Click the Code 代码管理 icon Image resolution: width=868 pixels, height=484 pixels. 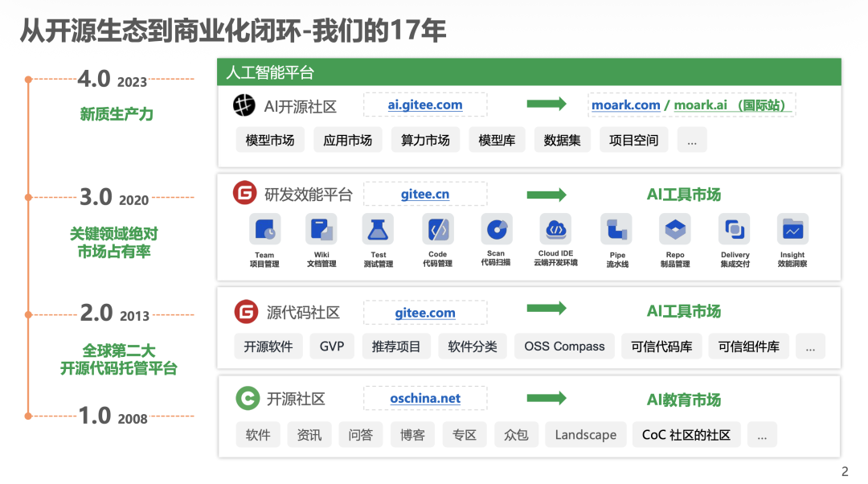click(x=438, y=229)
